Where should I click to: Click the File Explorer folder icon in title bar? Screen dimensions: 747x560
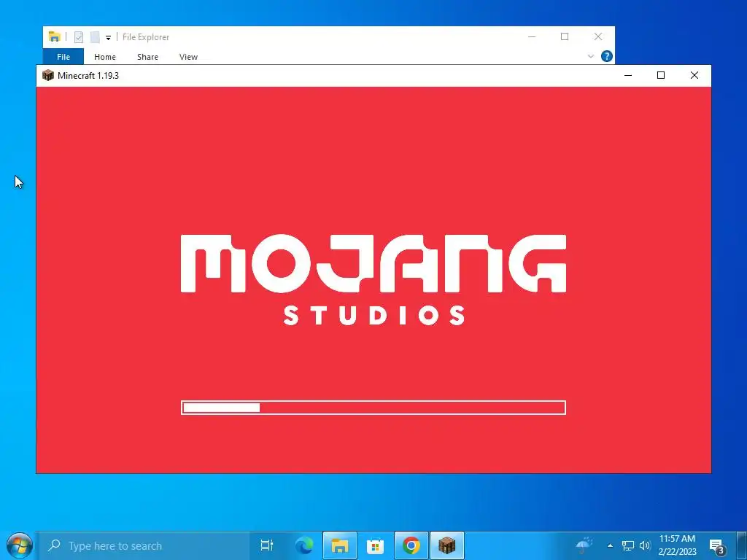tap(54, 36)
